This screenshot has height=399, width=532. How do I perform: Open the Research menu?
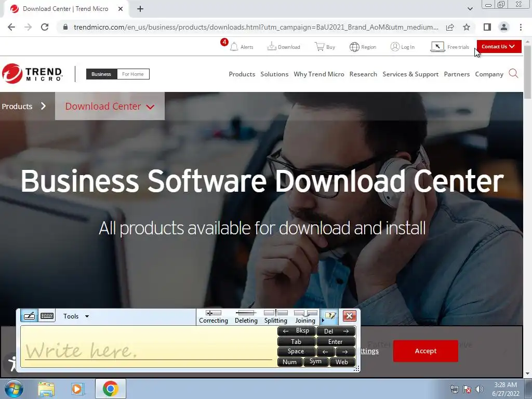[x=363, y=74]
